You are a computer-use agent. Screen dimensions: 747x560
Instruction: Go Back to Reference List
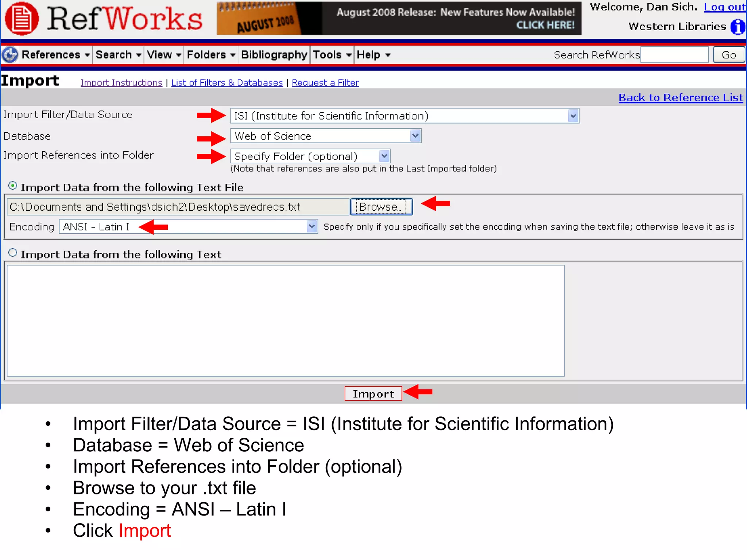(681, 98)
